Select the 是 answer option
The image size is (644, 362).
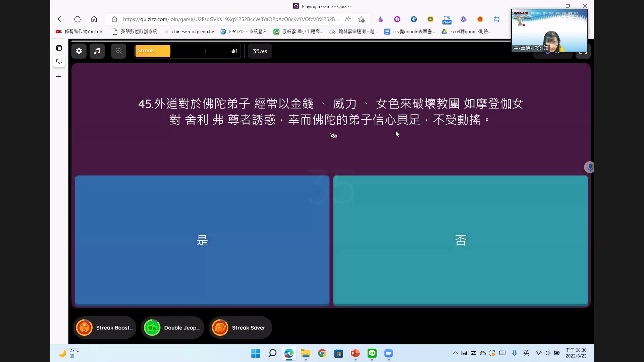coord(202,240)
